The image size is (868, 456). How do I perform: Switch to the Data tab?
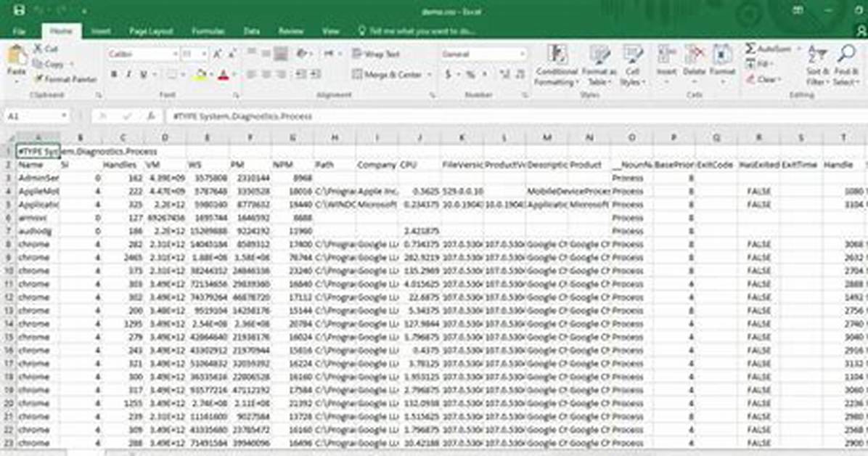[x=252, y=31]
